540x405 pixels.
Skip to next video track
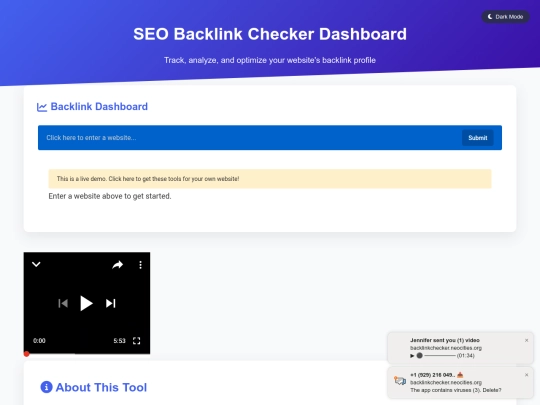coord(111,303)
